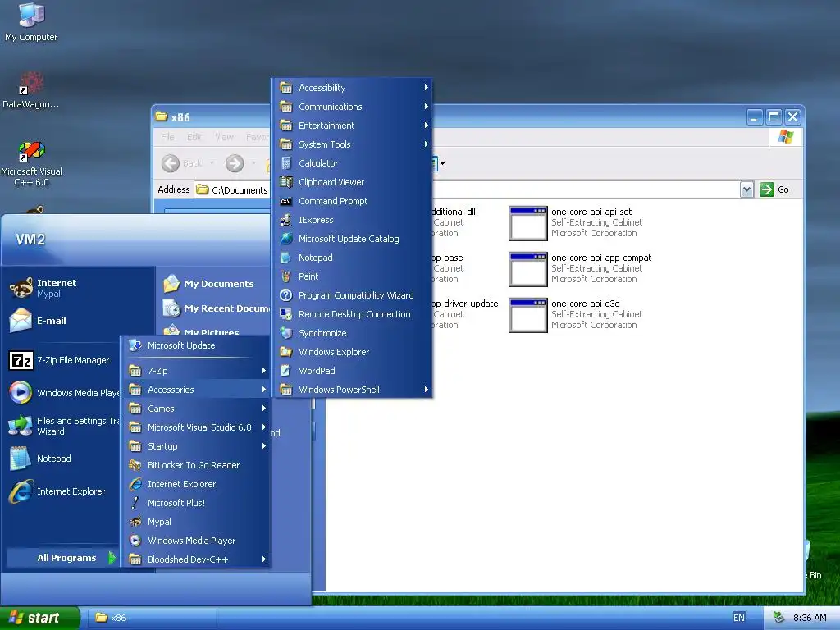Start Remote Desktop Connection
The height and width of the screenshot is (630, 840).
(x=352, y=314)
